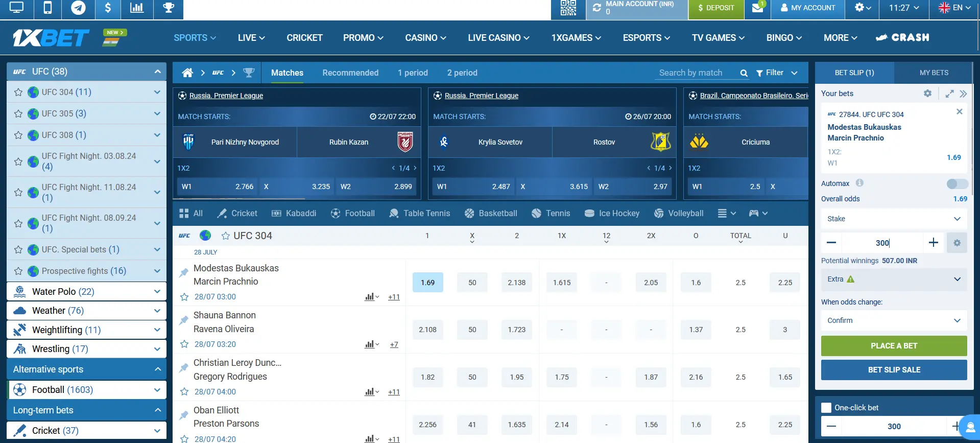Expand the bet slip to full view icon
Screen dimensions: 980x443
tap(949, 94)
